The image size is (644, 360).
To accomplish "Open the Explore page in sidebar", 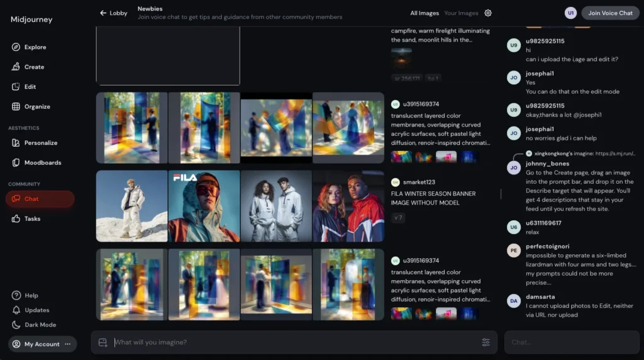I will [x=35, y=47].
